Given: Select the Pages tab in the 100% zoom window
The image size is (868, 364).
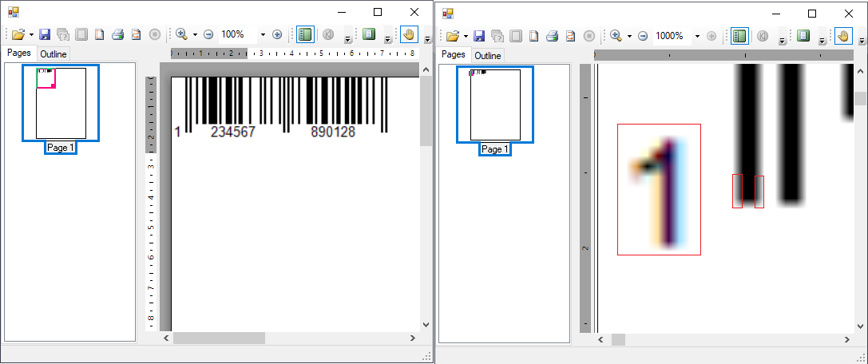Looking at the screenshot, I should [19, 53].
